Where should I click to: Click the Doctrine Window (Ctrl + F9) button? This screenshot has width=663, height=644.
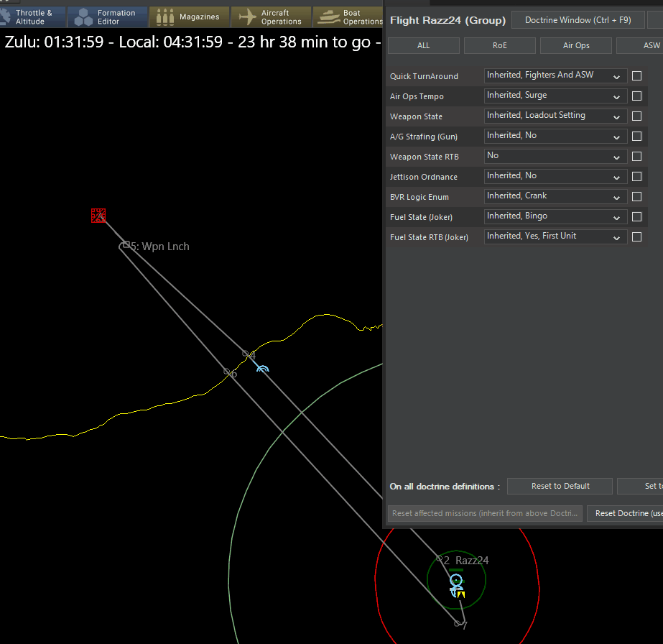click(578, 20)
